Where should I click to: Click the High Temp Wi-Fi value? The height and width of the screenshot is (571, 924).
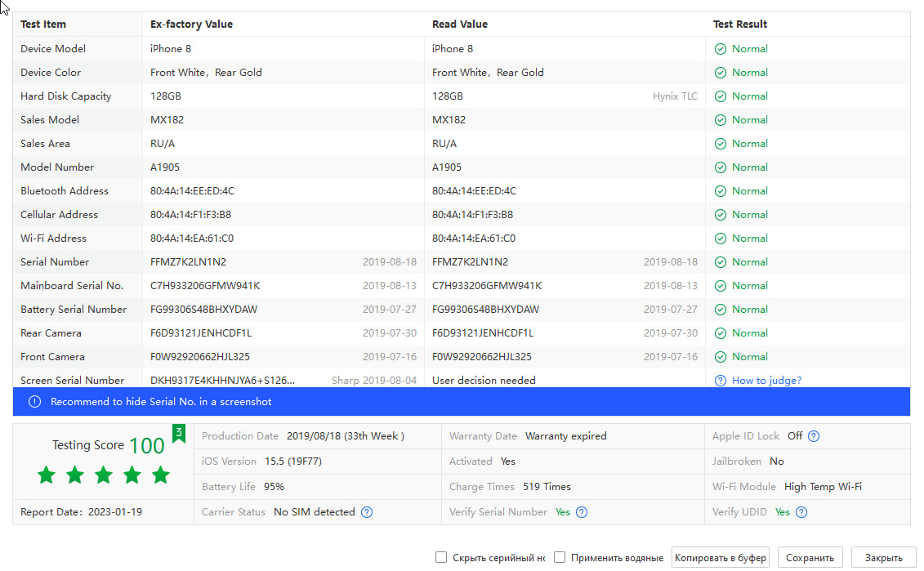click(823, 487)
